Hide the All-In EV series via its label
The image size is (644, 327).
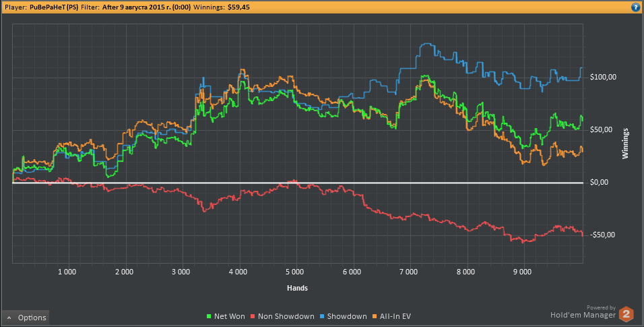(395, 316)
